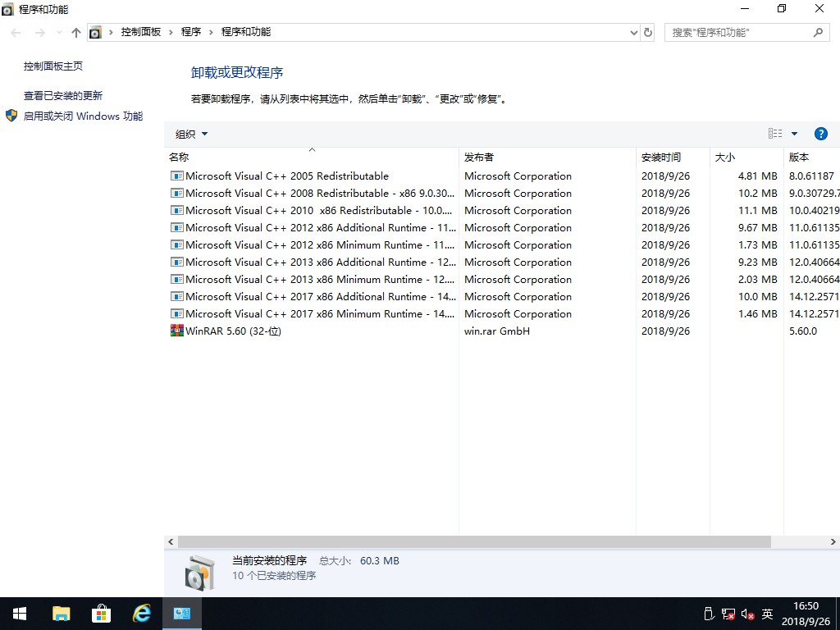The width and height of the screenshot is (840, 630).
Task: Open Microsoft Store from taskbar
Action: pyautogui.click(x=101, y=614)
